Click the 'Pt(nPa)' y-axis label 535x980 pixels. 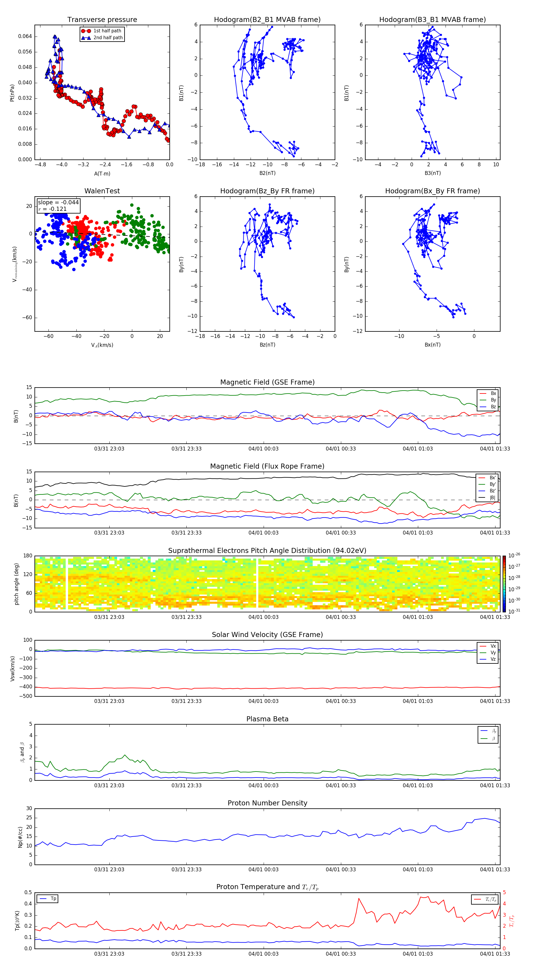tap(12, 93)
